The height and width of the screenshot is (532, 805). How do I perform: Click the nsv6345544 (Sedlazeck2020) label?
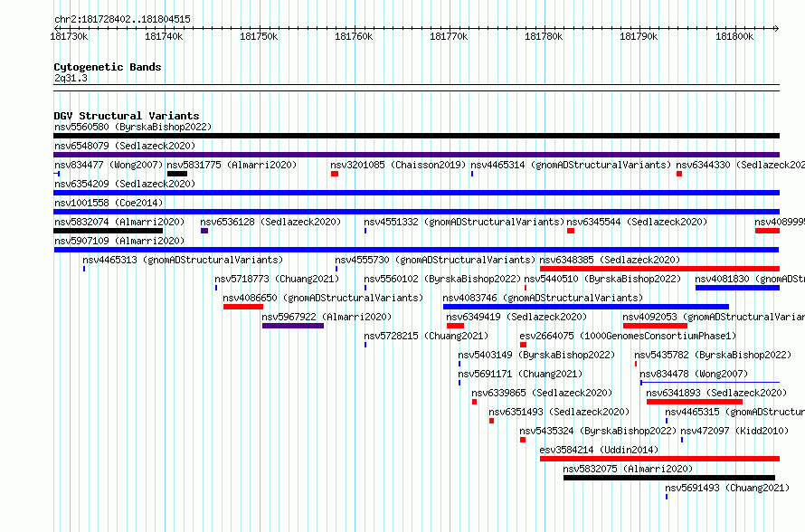[x=637, y=222]
